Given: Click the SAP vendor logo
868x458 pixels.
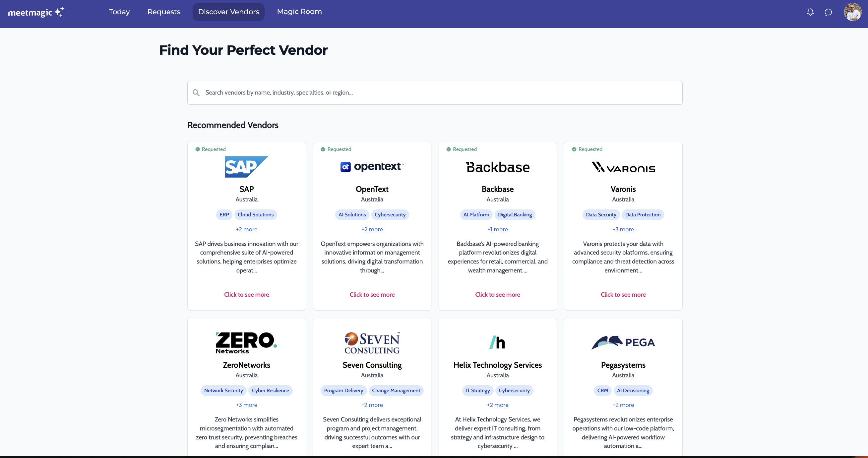Looking at the screenshot, I should 246,167.
